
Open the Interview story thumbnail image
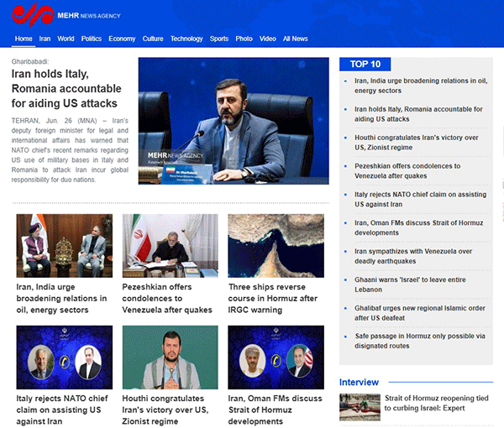tap(360, 407)
